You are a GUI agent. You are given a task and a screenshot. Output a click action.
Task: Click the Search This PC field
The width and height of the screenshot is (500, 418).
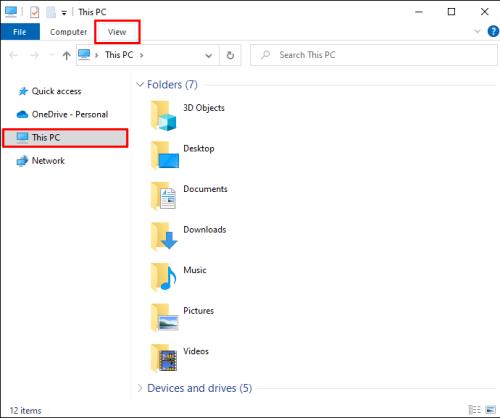coord(374,55)
